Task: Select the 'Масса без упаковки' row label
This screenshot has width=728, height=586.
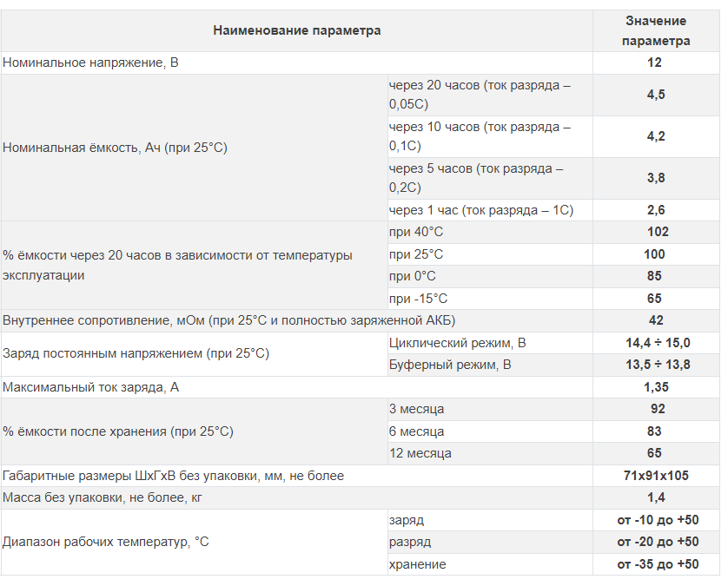Action: [x=107, y=497]
